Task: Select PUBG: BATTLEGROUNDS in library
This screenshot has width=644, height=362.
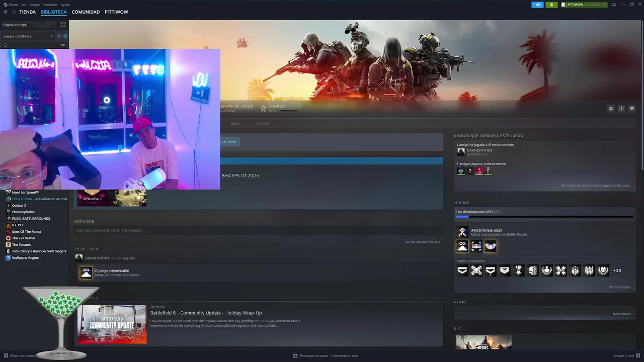Action: [x=31, y=219]
